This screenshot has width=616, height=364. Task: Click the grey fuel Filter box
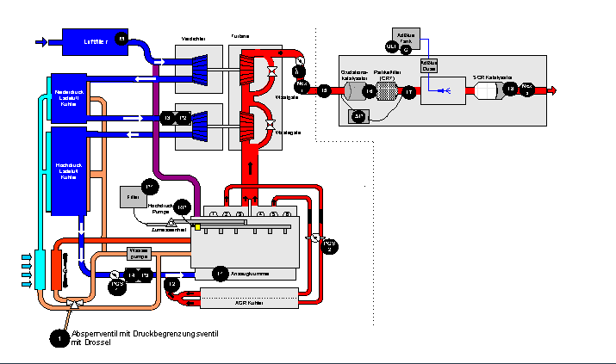(134, 197)
